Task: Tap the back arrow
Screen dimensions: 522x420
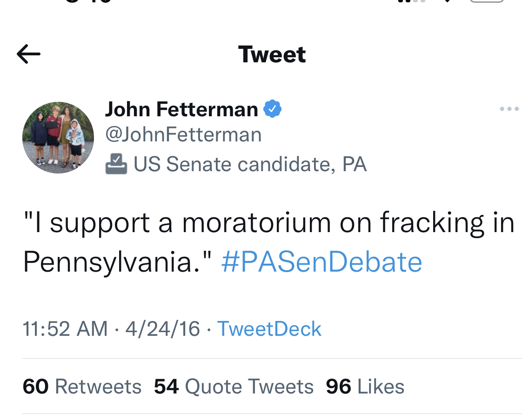Action: [x=28, y=54]
